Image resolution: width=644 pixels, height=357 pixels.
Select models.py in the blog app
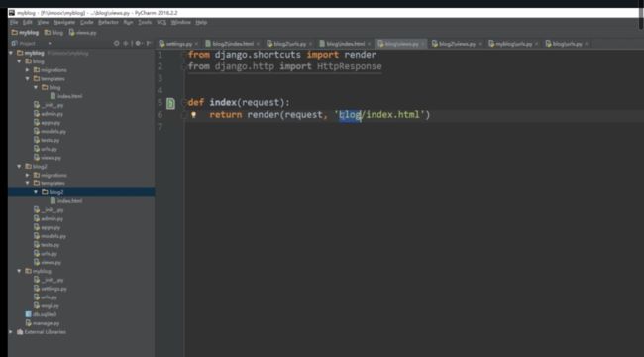point(50,132)
